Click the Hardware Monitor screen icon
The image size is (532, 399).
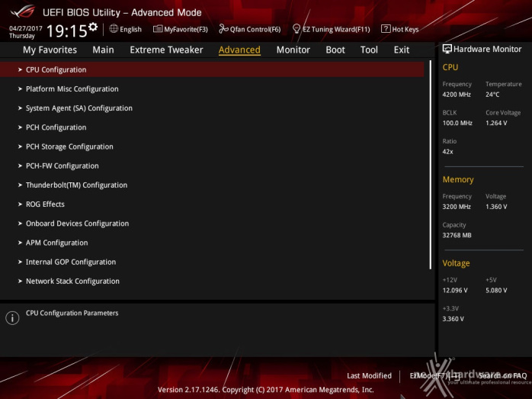[447, 49]
